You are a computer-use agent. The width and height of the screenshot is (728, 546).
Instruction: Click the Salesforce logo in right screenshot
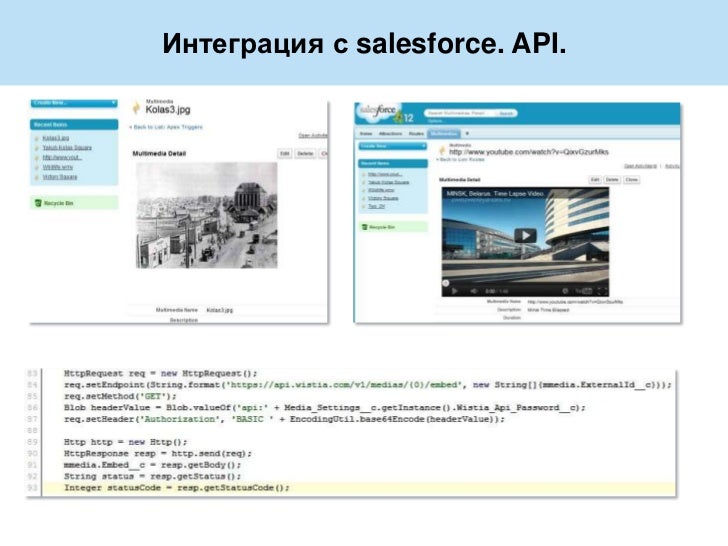pos(377,111)
